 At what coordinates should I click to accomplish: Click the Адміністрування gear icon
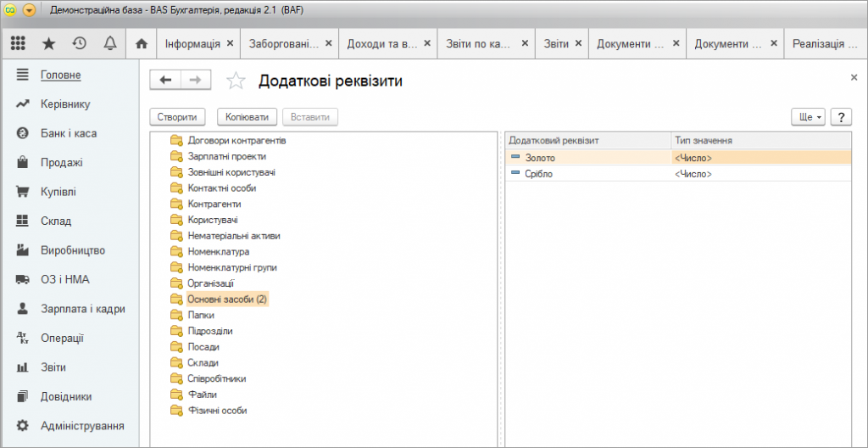pyautogui.click(x=22, y=426)
